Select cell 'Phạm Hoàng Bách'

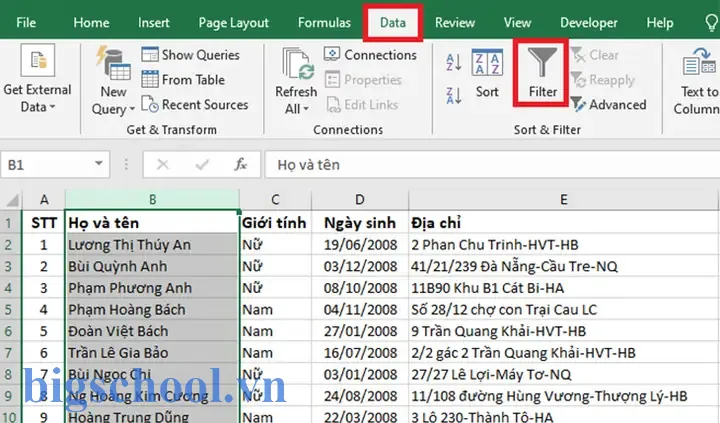[152, 310]
